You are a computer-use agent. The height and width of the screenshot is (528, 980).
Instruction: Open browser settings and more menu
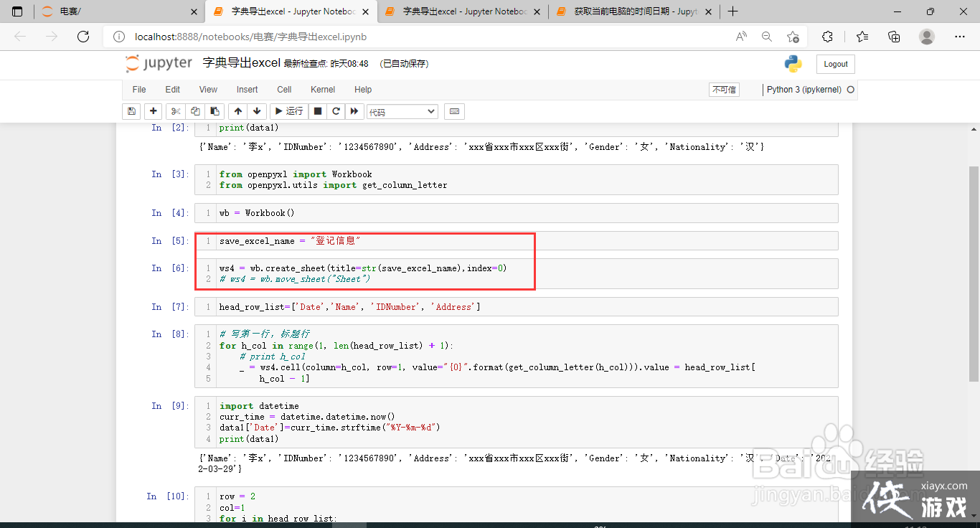coord(960,37)
